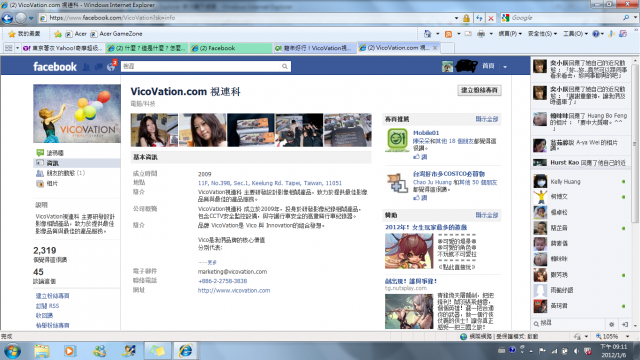Click the browser Back arrow button
640x360 pixels.
[7, 18]
